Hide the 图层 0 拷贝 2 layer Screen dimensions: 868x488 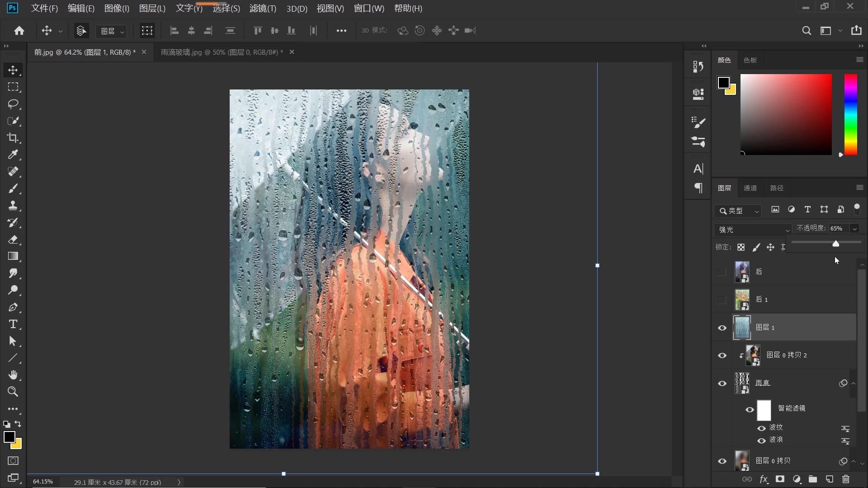click(722, 356)
